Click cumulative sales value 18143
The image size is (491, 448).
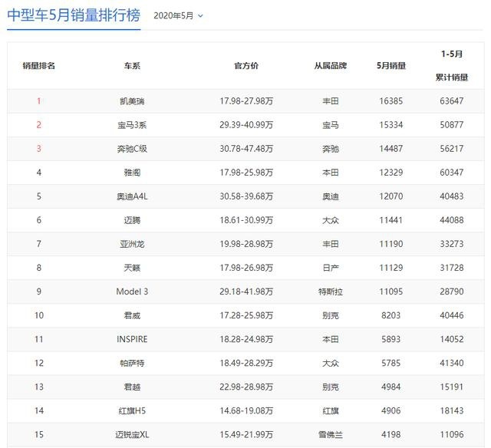452,410
